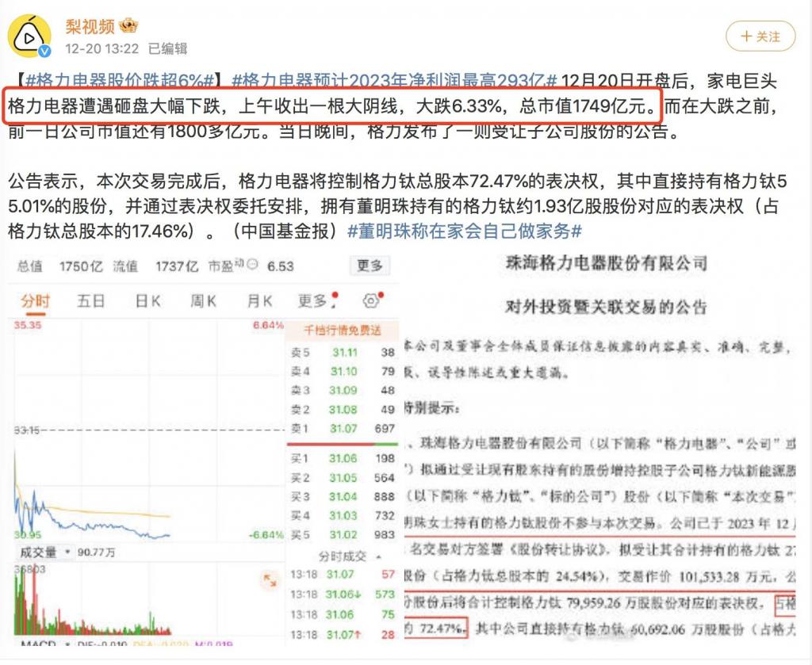
Task: Select the 买1 price 31.06 row
Action: (343, 458)
